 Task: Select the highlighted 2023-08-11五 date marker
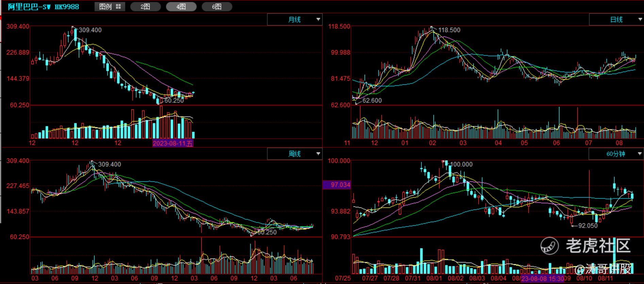point(173,143)
